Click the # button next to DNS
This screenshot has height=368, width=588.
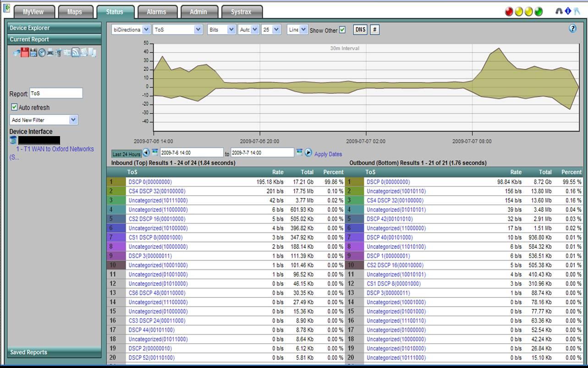point(374,30)
